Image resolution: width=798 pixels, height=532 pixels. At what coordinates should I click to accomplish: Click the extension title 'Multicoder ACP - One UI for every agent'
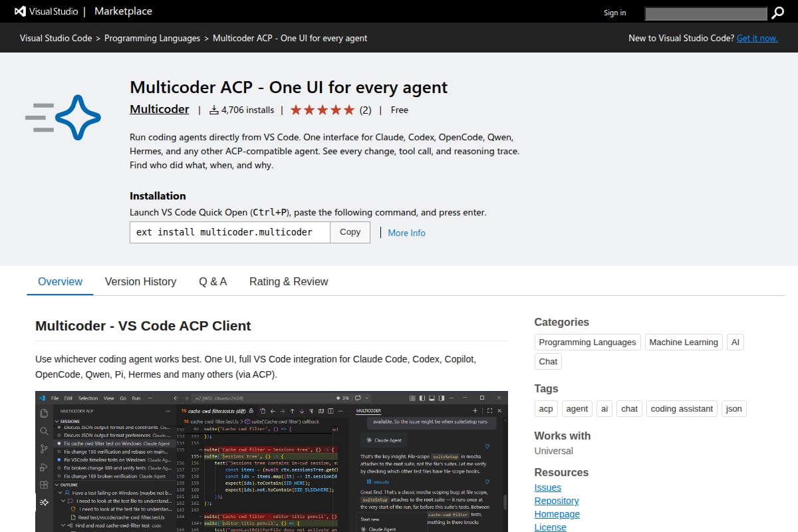(x=289, y=87)
